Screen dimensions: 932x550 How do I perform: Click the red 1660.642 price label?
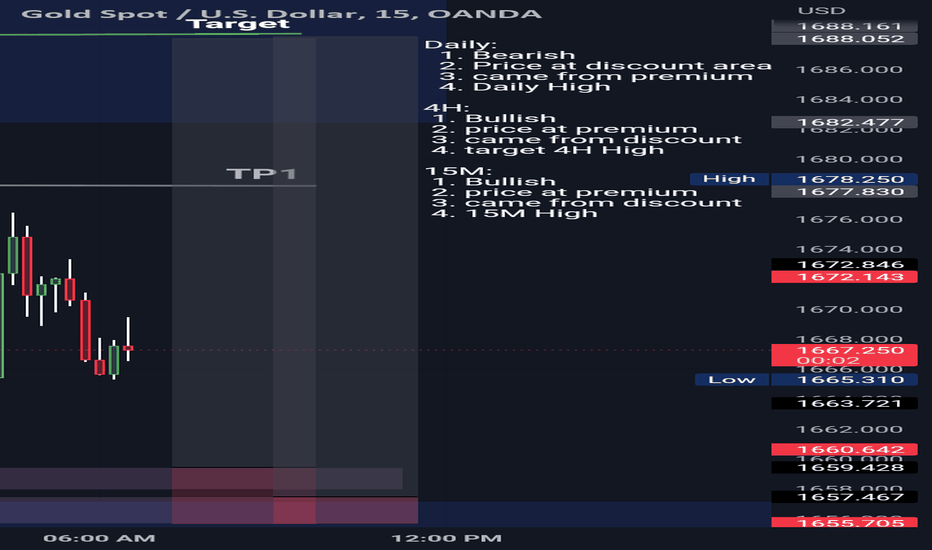(x=844, y=450)
